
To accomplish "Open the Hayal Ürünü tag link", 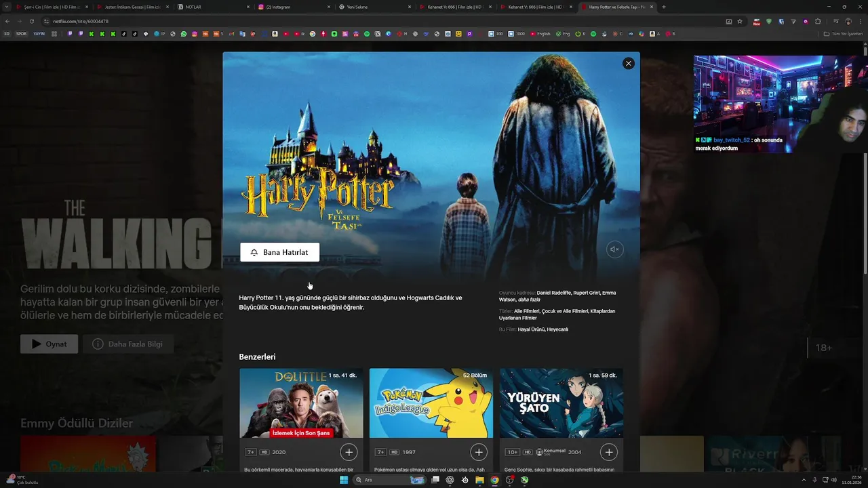I will tap(531, 329).
